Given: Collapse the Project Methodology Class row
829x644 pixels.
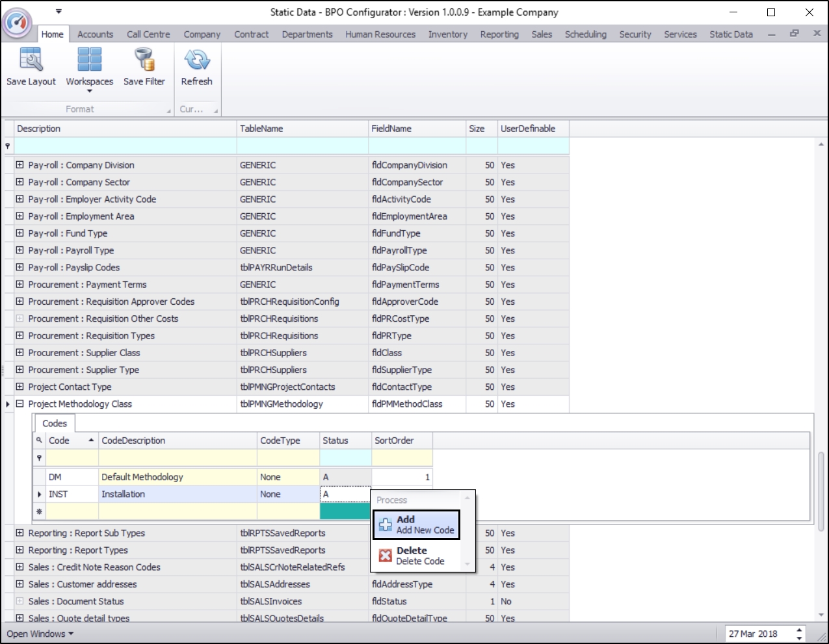Looking at the screenshot, I should (20, 404).
